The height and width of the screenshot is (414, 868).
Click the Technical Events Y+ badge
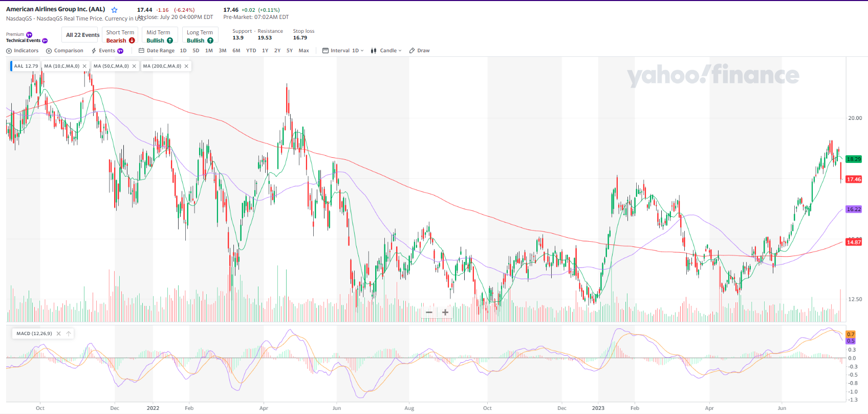[45, 40]
